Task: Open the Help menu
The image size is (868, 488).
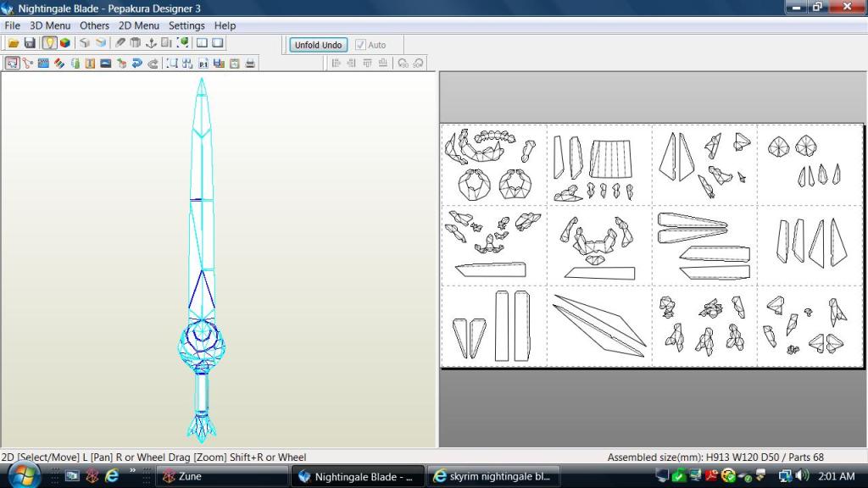Action: (x=225, y=25)
